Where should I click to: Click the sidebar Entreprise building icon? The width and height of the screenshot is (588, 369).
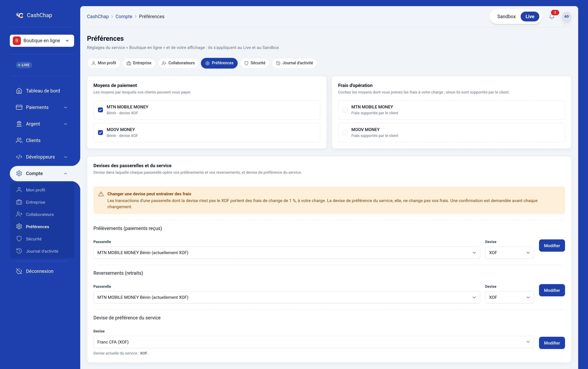pos(19,202)
